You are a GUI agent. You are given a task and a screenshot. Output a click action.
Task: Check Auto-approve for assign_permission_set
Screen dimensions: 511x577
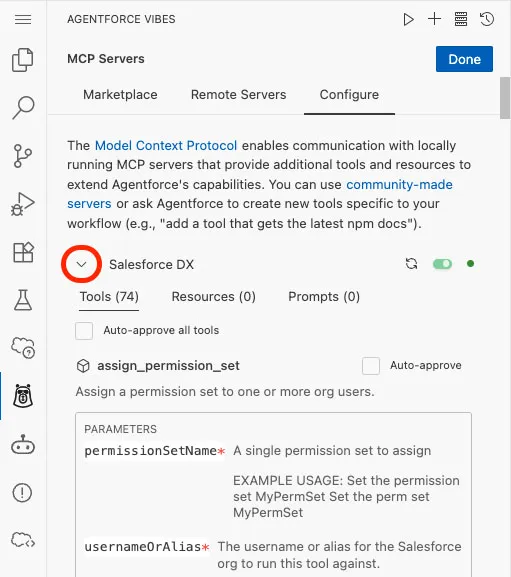(371, 366)
